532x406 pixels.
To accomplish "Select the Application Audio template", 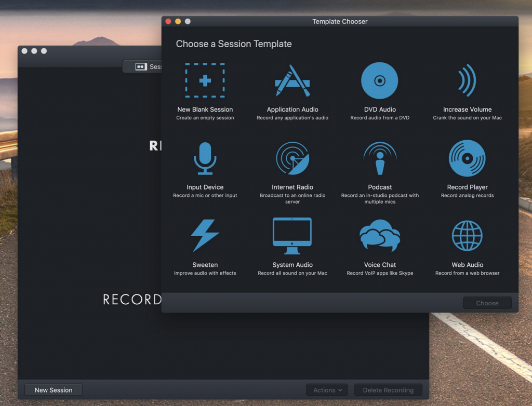I will coord(292,80).
